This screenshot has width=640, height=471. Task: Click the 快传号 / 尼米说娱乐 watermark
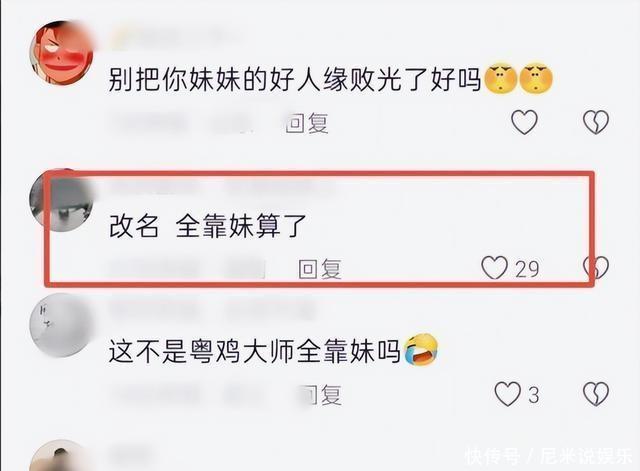click(549, 456)
